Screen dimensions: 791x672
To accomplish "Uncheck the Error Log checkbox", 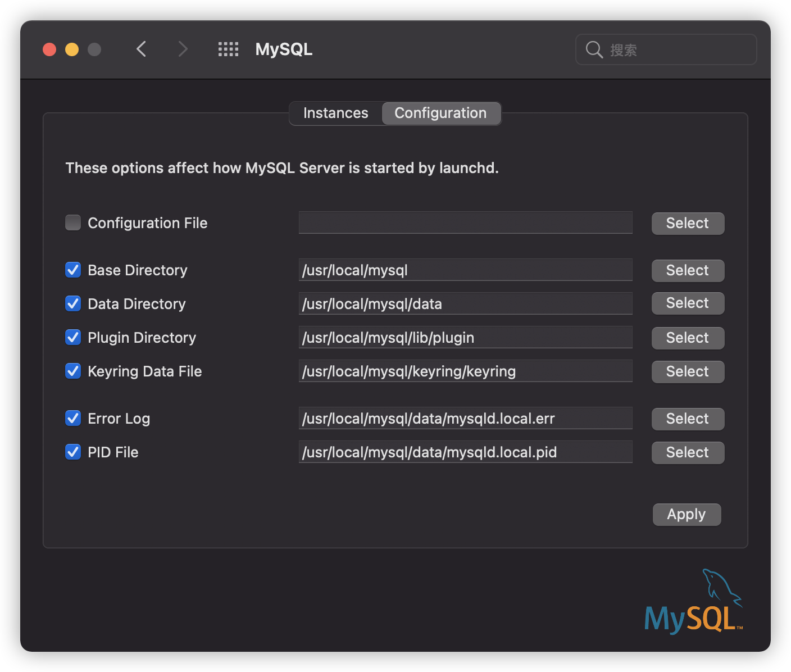I will point(73,418).
